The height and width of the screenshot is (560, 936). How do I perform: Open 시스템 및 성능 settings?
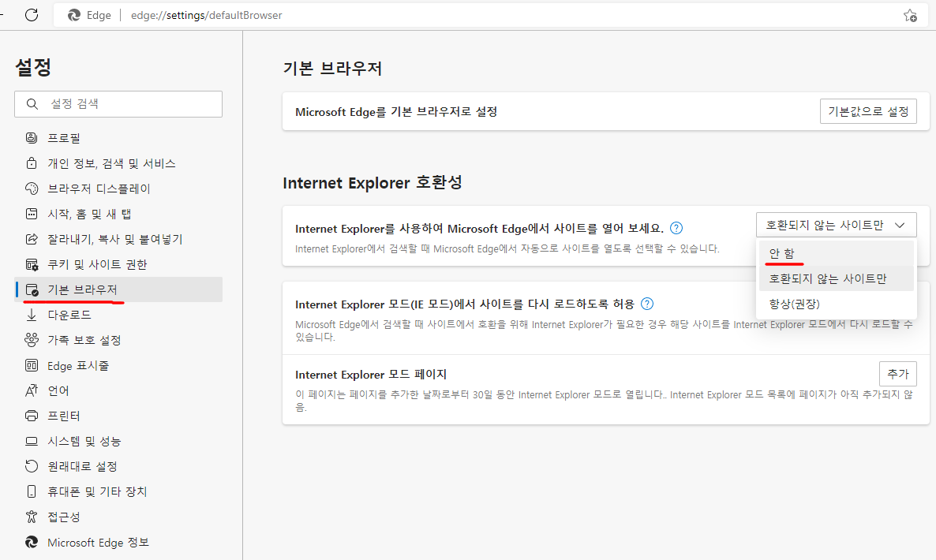(118, 442)
